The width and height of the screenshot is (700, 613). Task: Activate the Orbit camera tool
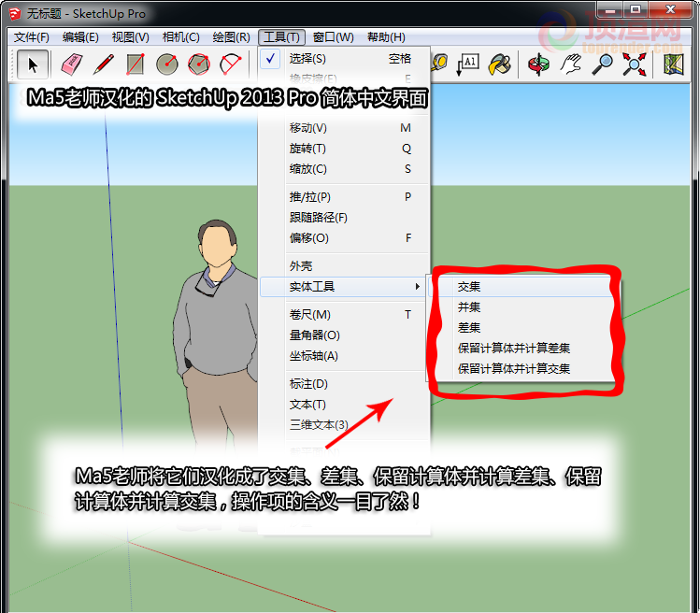tap(539, 64)
